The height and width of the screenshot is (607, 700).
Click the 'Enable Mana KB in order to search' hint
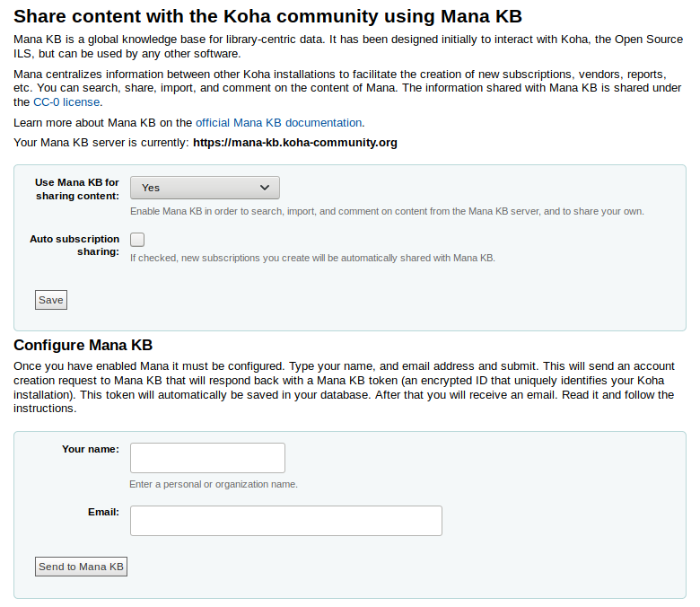tap(387, 212)
